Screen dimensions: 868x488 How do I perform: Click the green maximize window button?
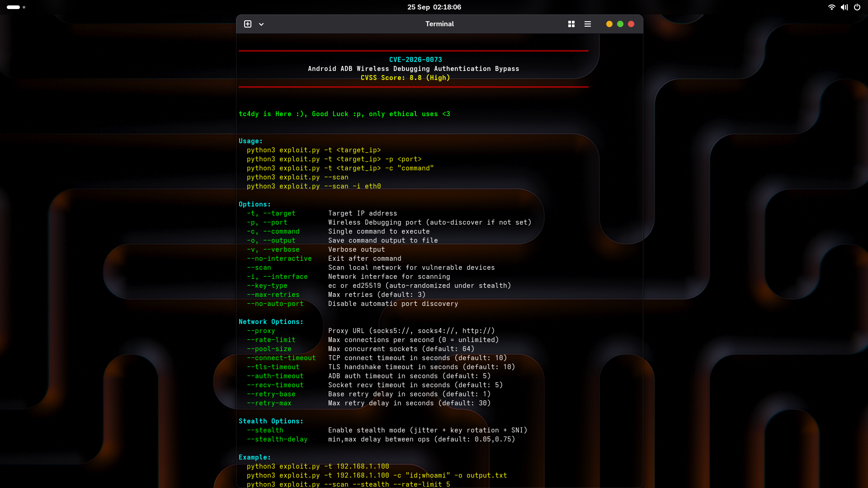point(620,24)
